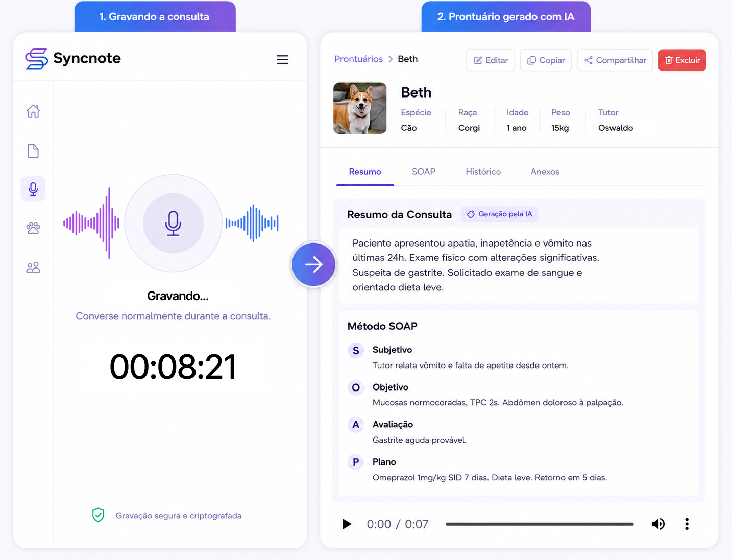Click the Syncnote logo
Viewport: 732px width, 560px height.
(x=73, y=59)
